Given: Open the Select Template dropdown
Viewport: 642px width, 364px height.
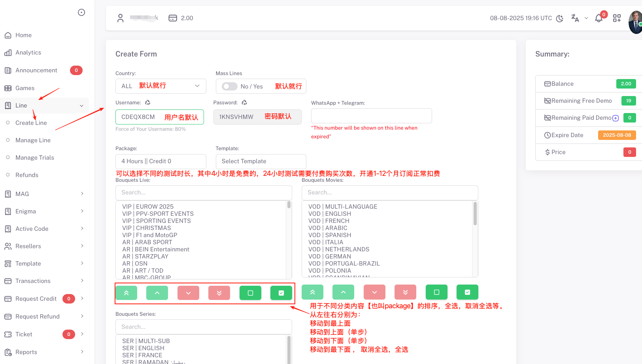Looking at the screenshot, I should pos(261,161).
